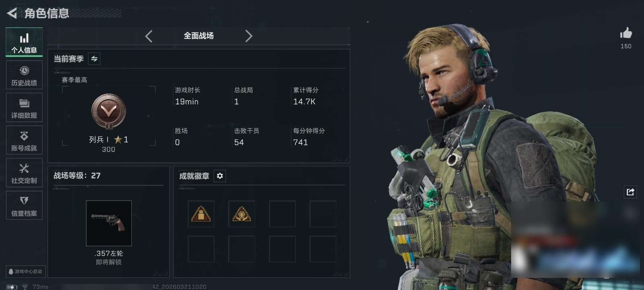Toggle season with 当前赛季 swap icon
644x290 pixels.
[94, 59]
